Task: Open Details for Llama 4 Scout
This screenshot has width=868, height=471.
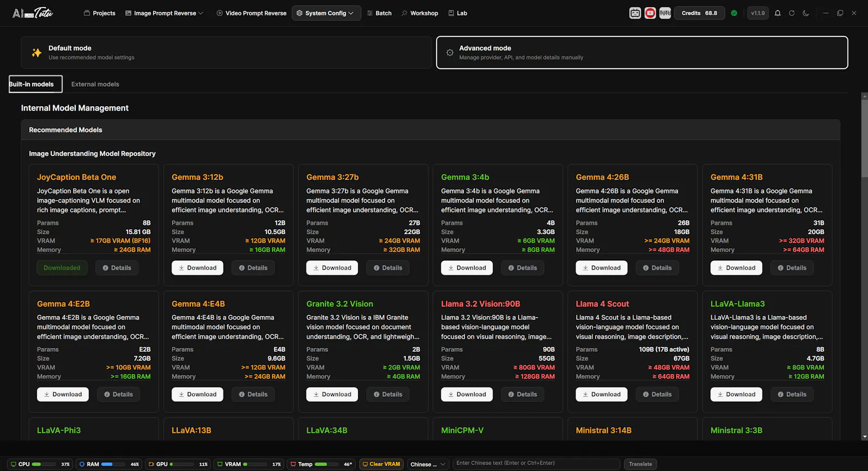Action: pos(657,395)
